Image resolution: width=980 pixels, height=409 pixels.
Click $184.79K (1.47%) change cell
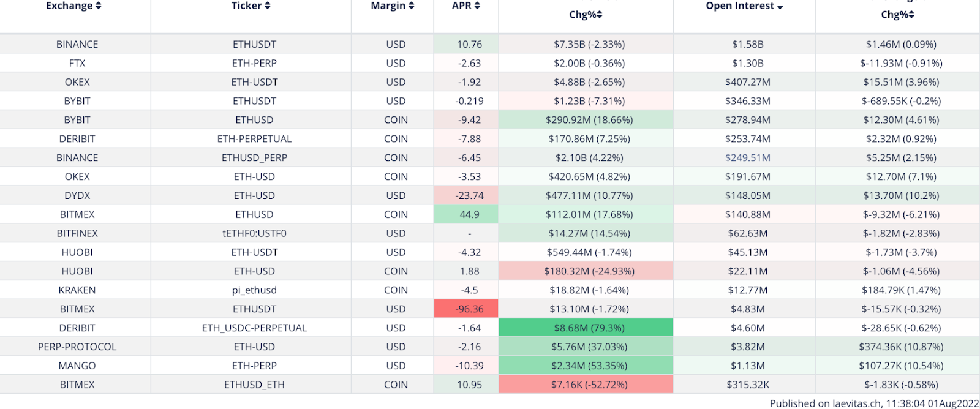click(898, 290)
